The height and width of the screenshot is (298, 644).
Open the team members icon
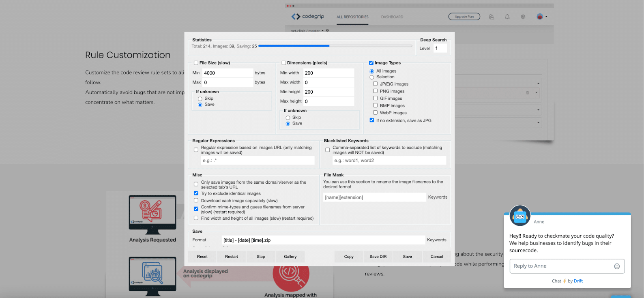click(x=492, y=17)
